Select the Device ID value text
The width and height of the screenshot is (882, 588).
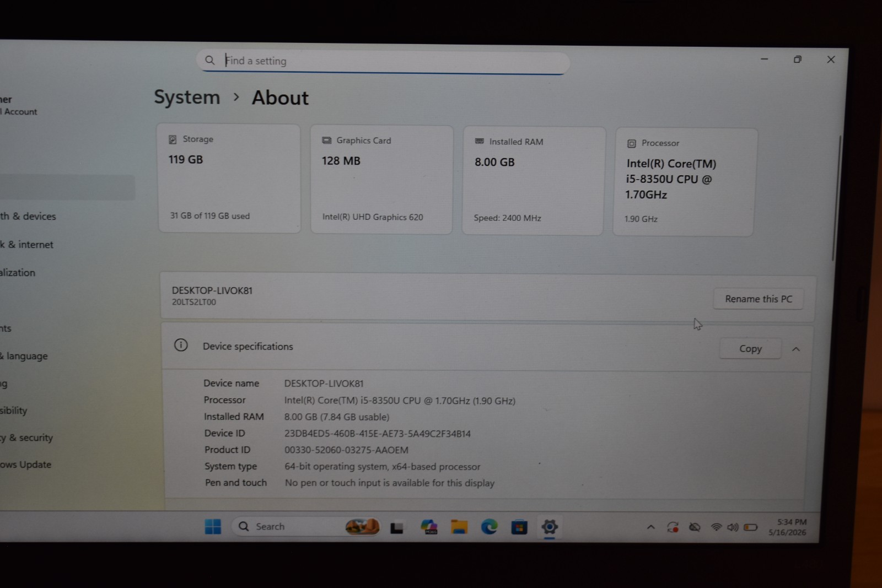click(378, 434)
